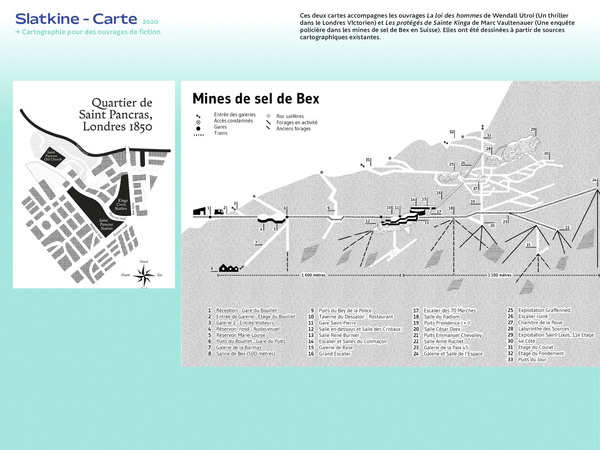The image size is (600, 450).
Task: Open the Saint Pancras map image
Action: click(x=94, y=184)
